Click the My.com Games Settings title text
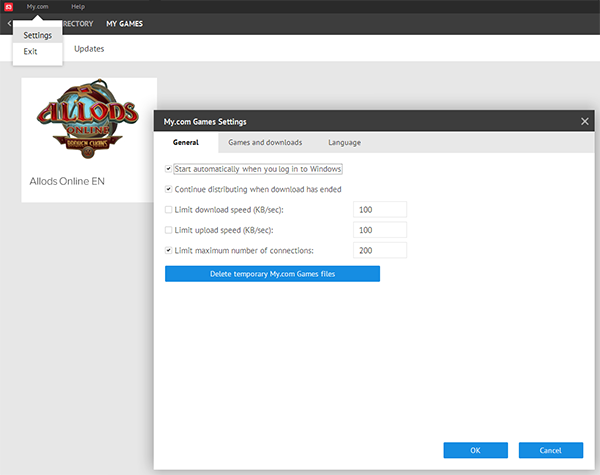 (x=205, y=122)
